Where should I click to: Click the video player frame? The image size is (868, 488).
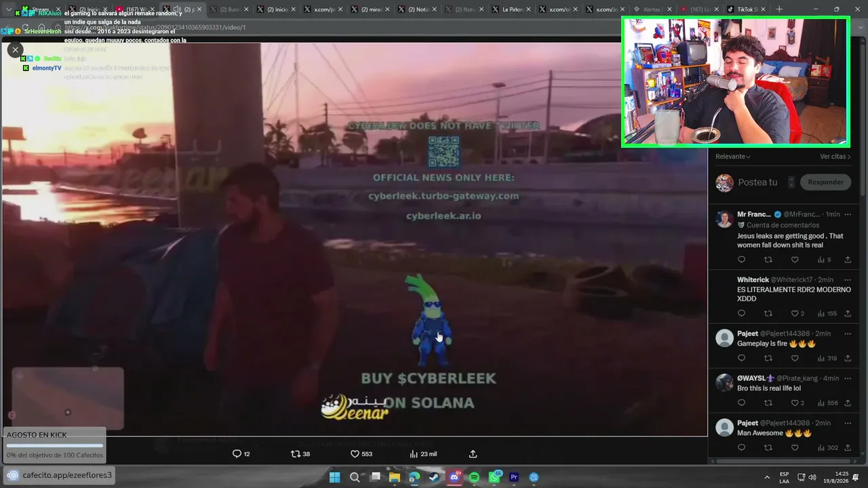click(x=355, y=239)
